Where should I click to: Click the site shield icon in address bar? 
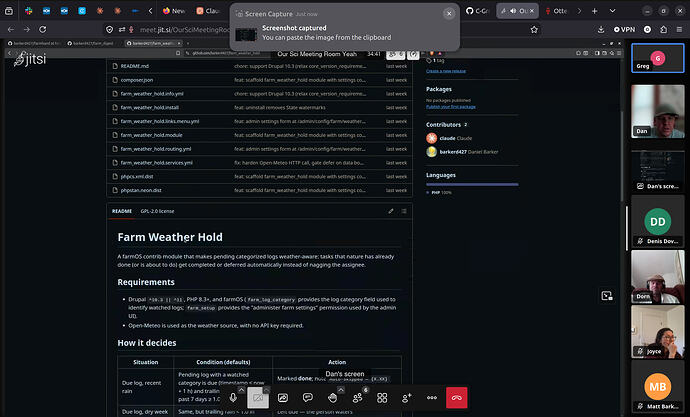110,29
